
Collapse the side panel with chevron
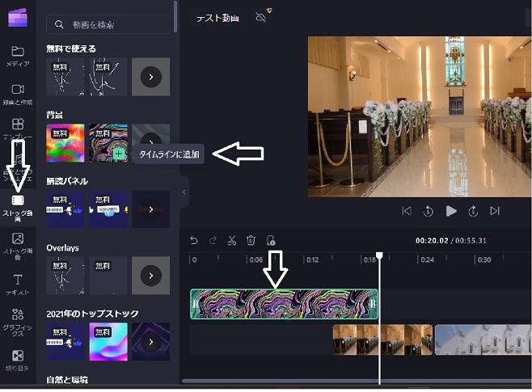(x=184, y=192)
